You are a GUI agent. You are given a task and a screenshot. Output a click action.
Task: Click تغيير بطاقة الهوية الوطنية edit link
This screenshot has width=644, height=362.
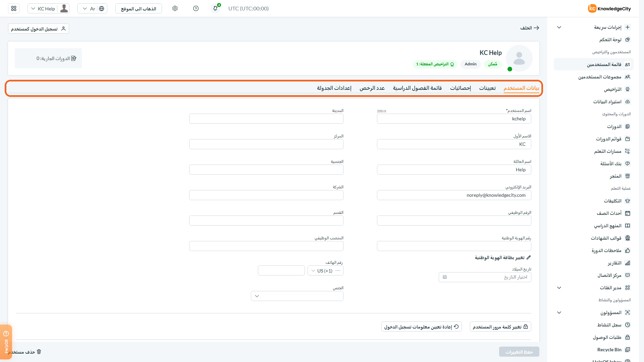click(503, 257)
